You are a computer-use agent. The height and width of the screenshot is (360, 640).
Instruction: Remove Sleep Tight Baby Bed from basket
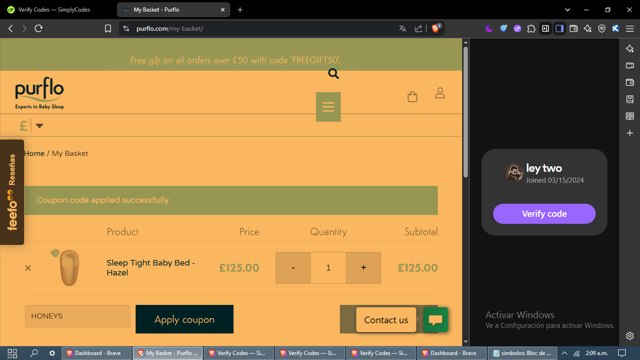(x=28, y=268)
